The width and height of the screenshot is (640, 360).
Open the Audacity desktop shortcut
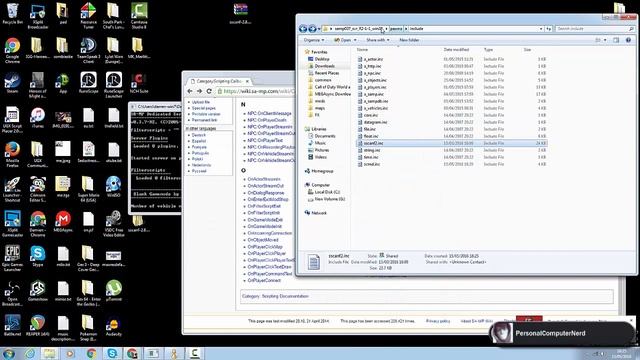pos(113,326)
